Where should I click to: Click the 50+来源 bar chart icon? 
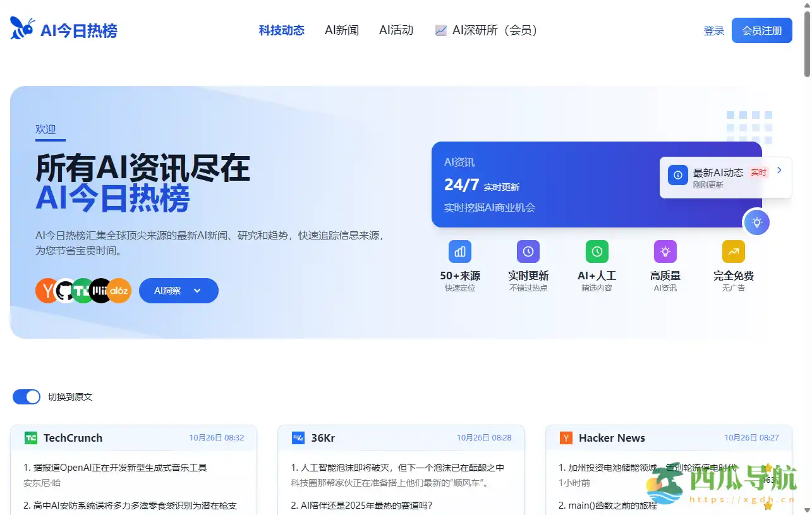pyautogui.click(x=460, y=251)
